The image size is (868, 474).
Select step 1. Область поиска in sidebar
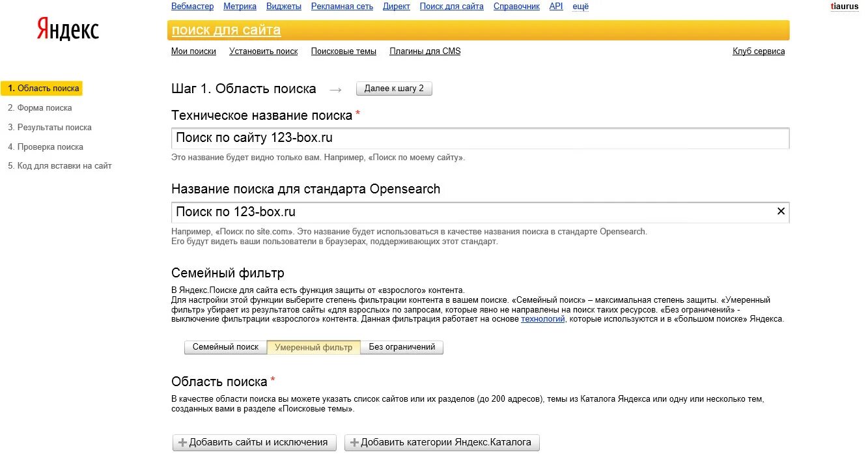tap(42, 89)
